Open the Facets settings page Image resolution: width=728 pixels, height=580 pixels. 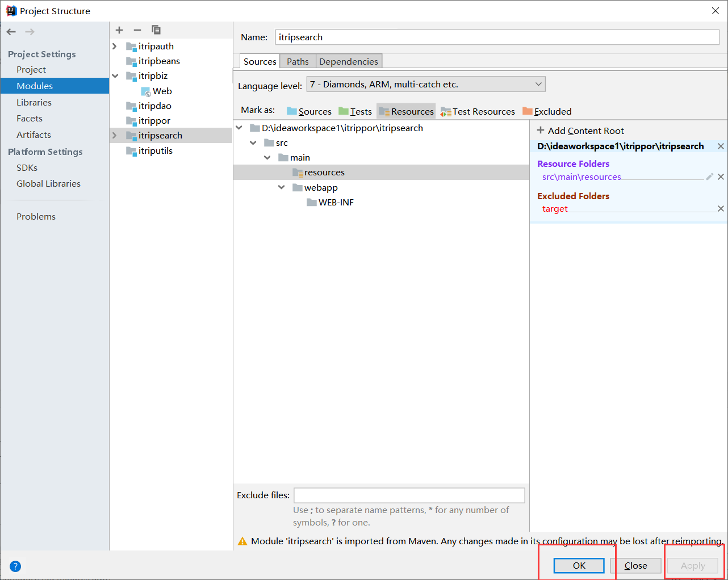click(x=30, y=119)
